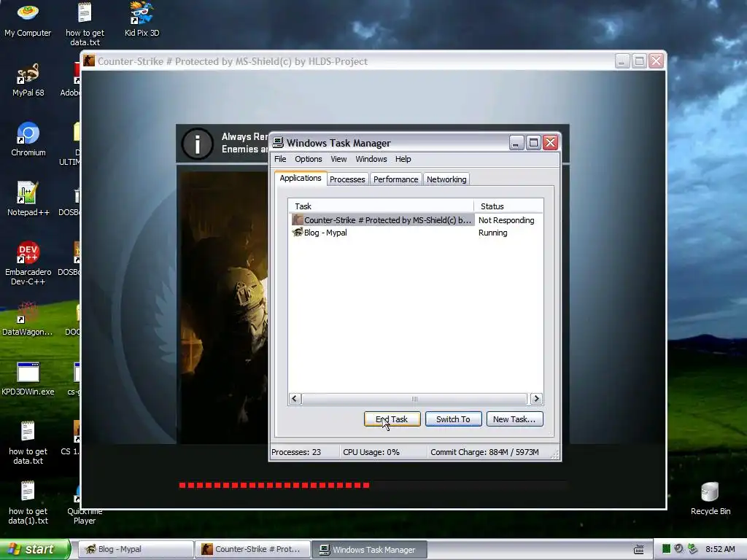Sort by Status column header
747x560 pixels.
[x=508, y=206]
